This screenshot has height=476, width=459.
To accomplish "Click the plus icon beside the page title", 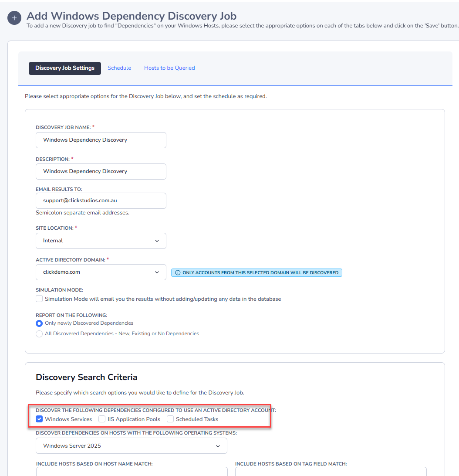I will click(14, 18).
